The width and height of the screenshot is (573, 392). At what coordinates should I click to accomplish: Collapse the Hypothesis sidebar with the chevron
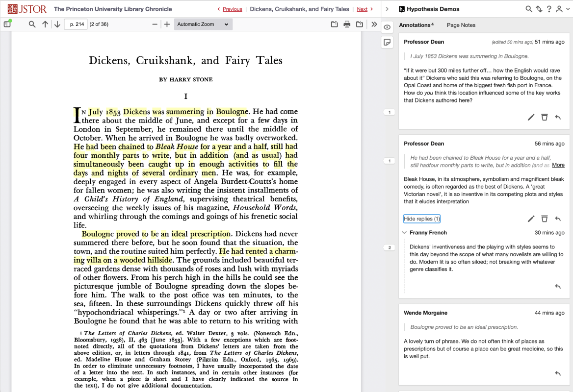tap(387, 9)
